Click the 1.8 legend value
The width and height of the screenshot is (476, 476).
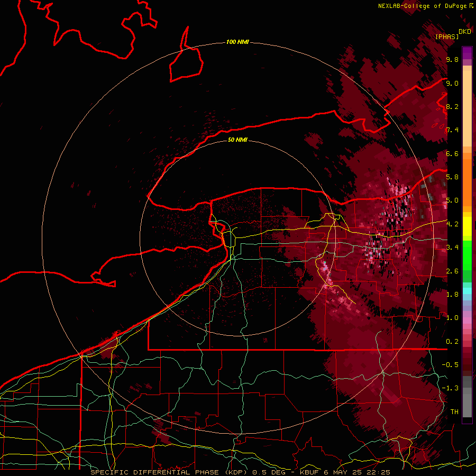tap(452, 294)
